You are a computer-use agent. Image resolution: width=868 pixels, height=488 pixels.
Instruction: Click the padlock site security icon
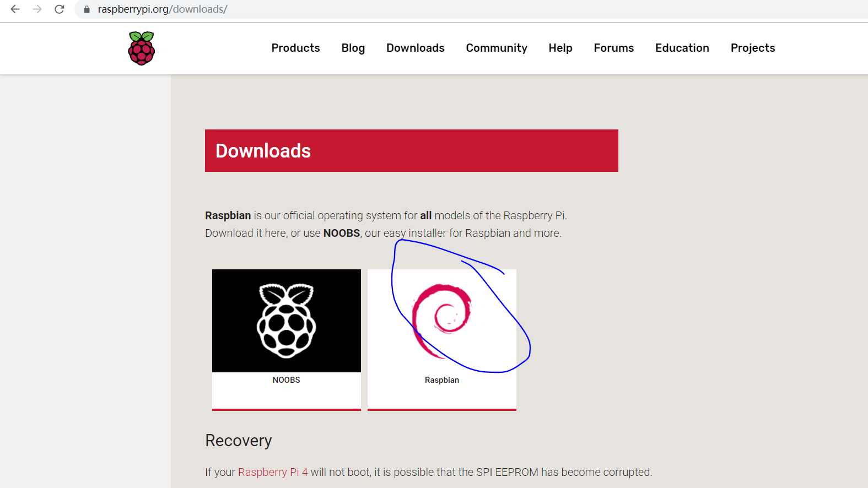click(87, 9)
